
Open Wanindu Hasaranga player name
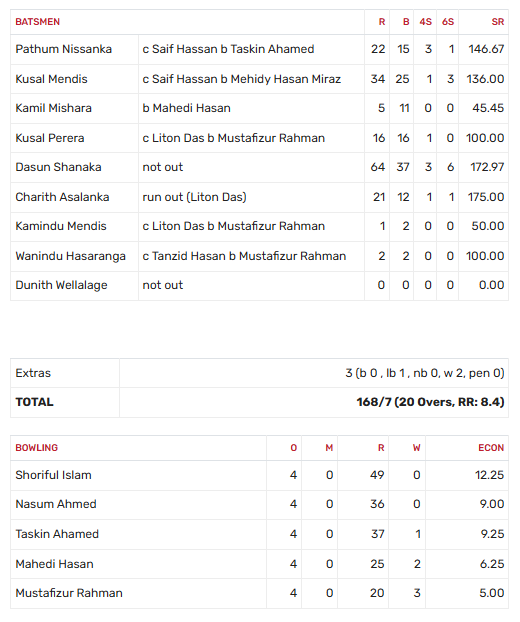coord(71,256)
